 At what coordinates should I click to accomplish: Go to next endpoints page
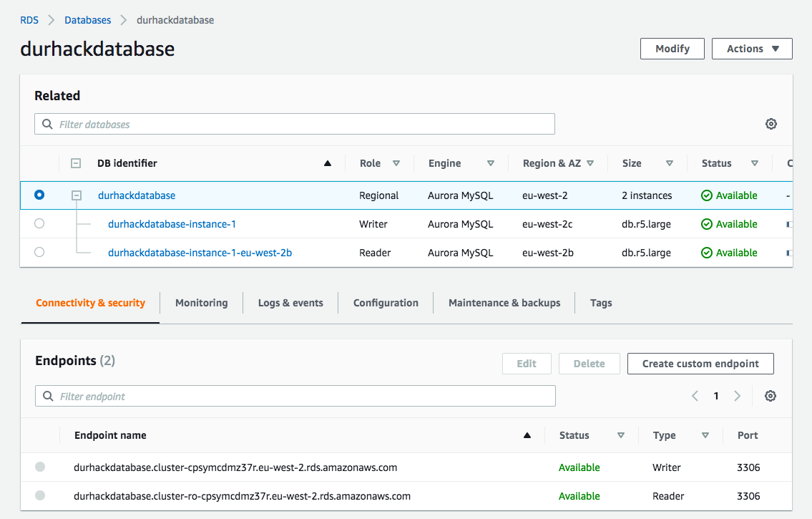point(737,396)
